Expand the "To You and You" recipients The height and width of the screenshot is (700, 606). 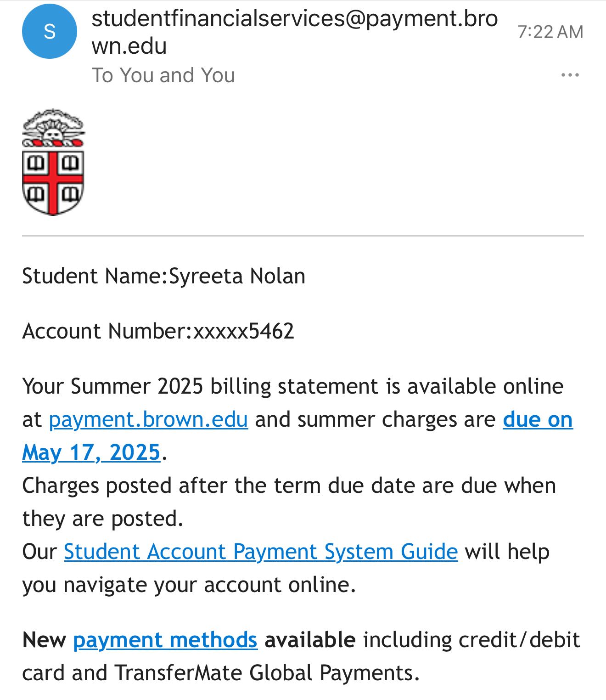pyautogui.click(x=163, y=75)
